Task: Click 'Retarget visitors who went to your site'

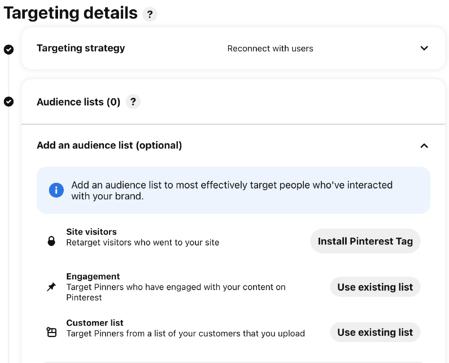Action: pos(143,242)
